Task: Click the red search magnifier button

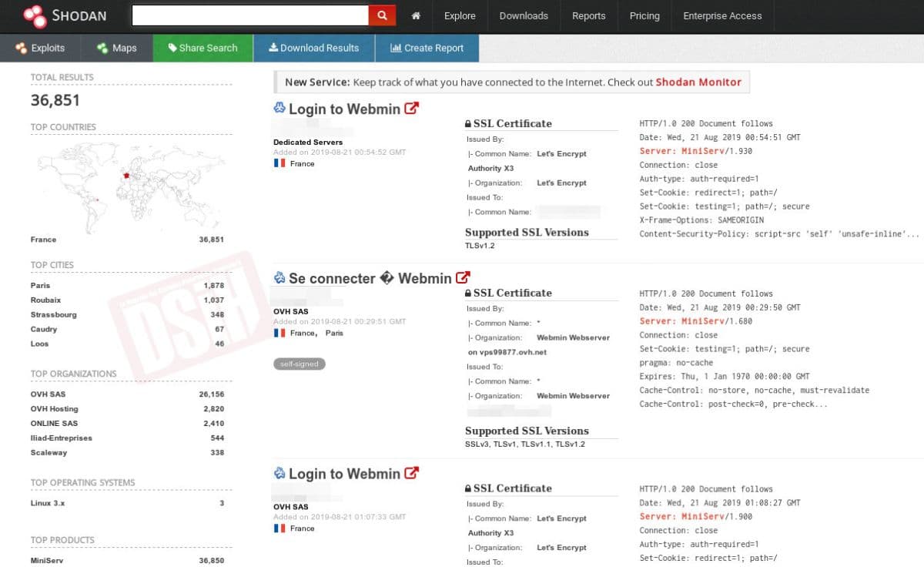Action: pos(382,15)
